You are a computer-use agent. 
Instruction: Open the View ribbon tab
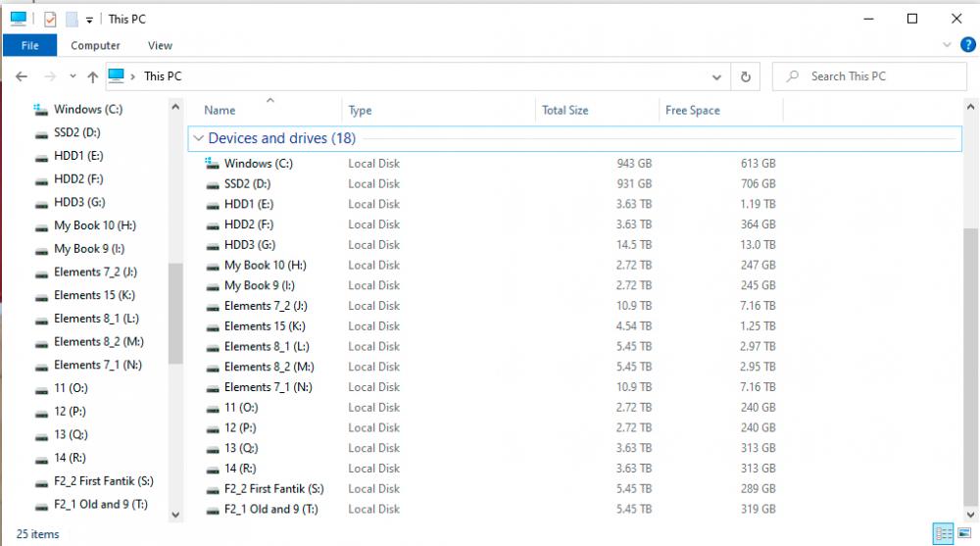coord(160,45)
